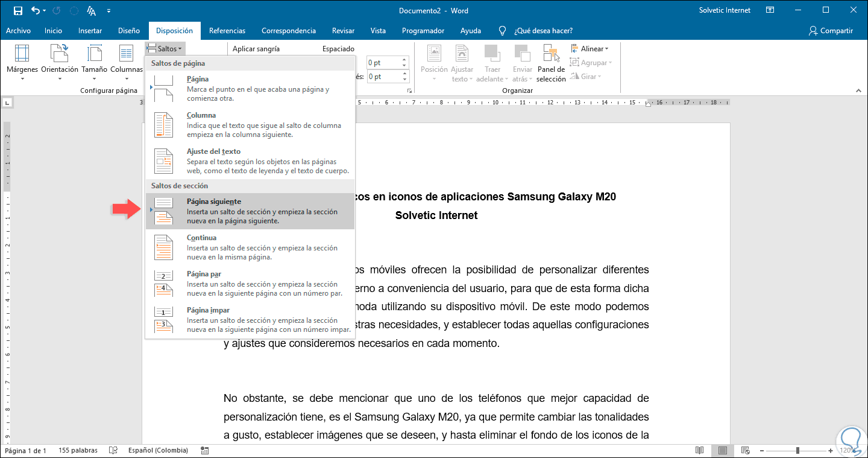Click the zoom slider handle
The image size is (868, 458).
797,451
